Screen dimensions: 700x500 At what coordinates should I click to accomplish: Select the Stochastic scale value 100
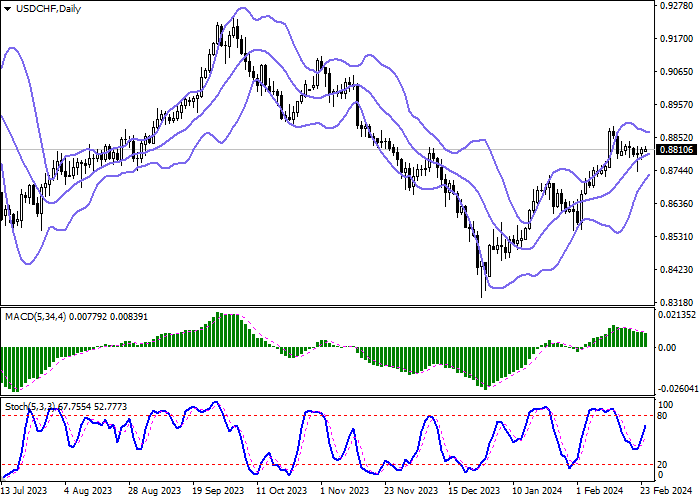point(666,405)
